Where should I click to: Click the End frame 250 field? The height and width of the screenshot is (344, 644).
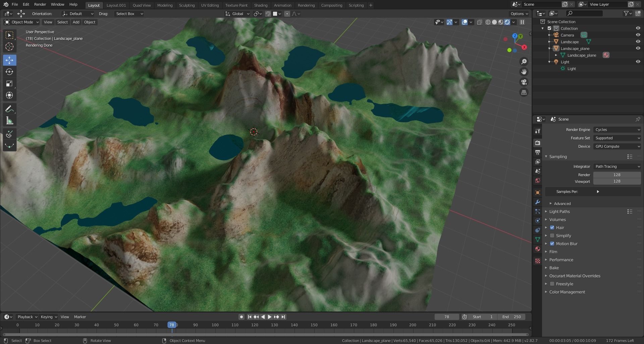(x=512, y=317)
